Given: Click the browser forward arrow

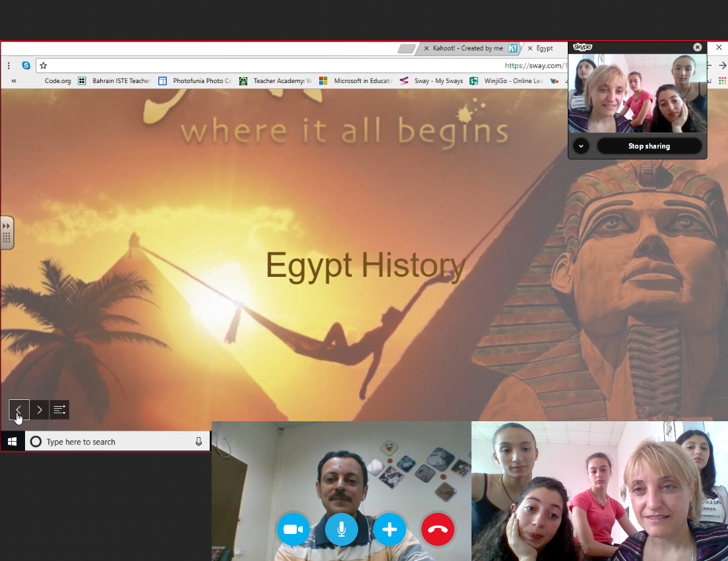Looking at the screenshot, I should (x=722, y=65).
